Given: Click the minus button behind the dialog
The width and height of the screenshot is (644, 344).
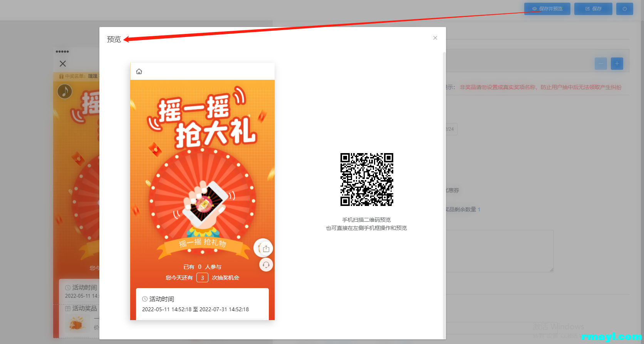Looking at the screenshot, I should click(601, 64).
